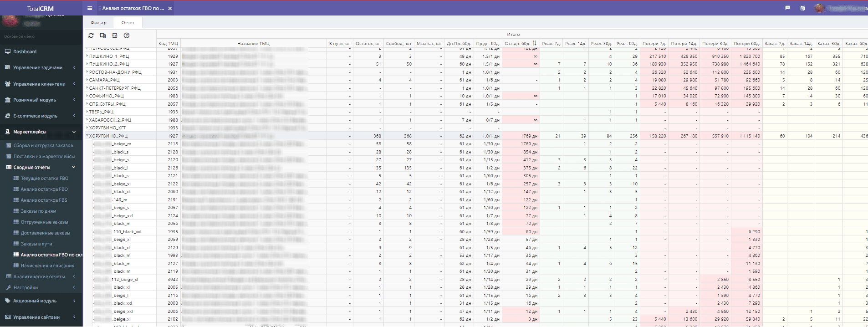The height and width of the screenshot is (327, 868).
Task: Open the help question-mark icon
Action: [127, 36]
